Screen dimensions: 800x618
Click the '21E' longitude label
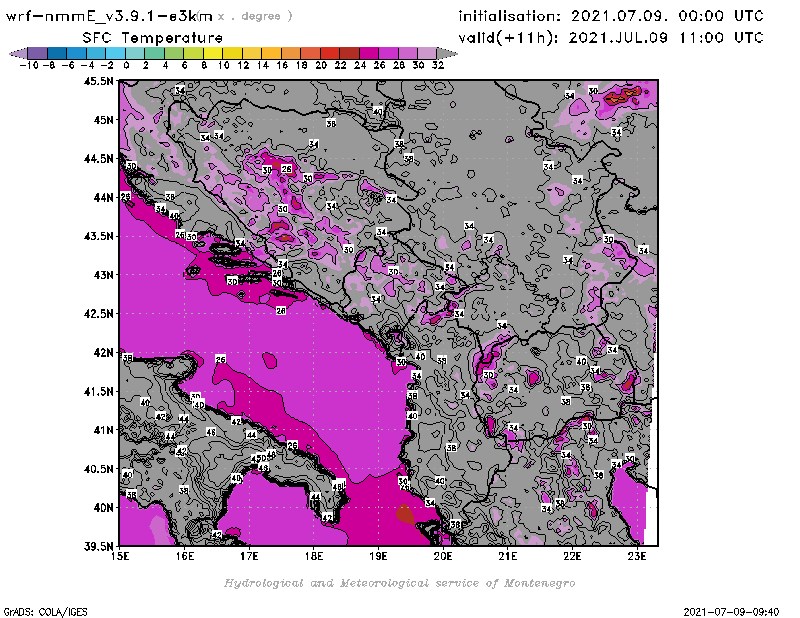click(508, 556)
